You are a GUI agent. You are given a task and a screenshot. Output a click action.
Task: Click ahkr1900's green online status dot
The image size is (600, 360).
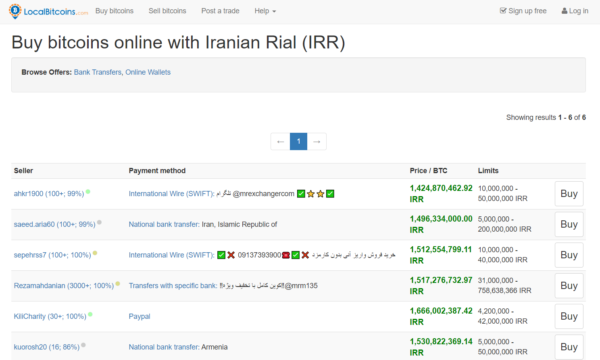point(88,192)
